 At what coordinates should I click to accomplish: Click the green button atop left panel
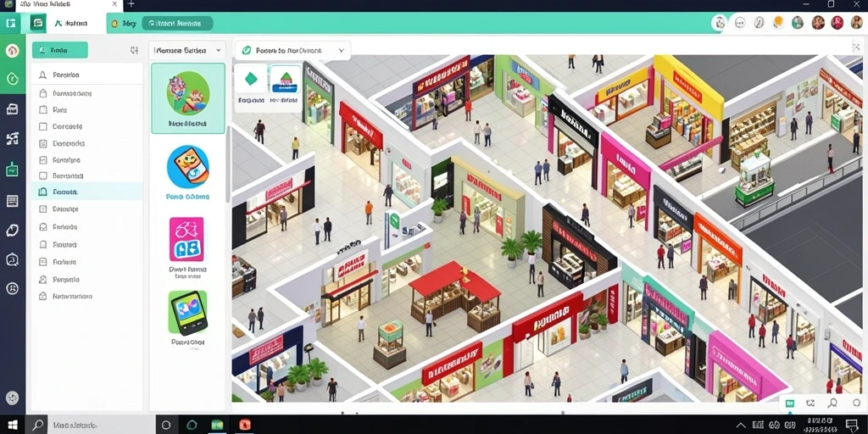point(60,50)
